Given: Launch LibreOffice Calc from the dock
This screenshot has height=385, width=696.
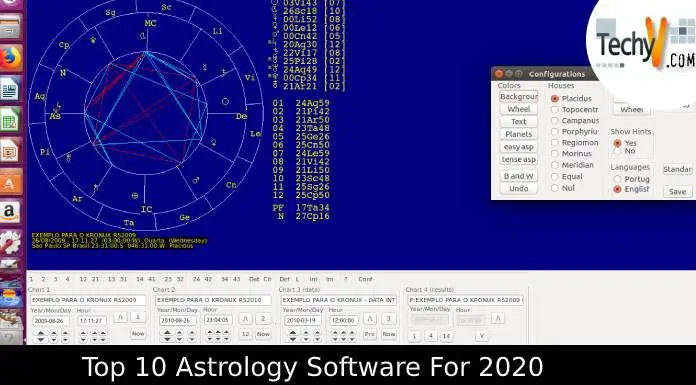Looking at the screenshot, I should [x=10, y=119].
